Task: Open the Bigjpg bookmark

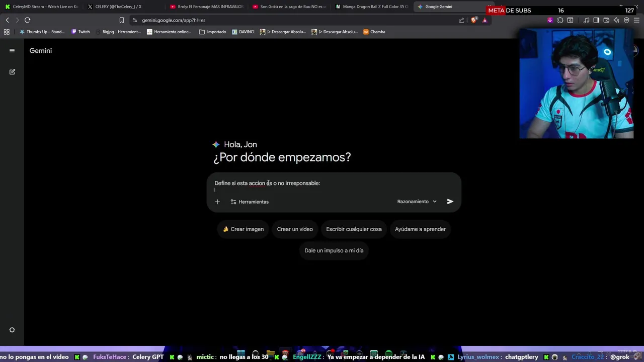Action: [118, 32]
